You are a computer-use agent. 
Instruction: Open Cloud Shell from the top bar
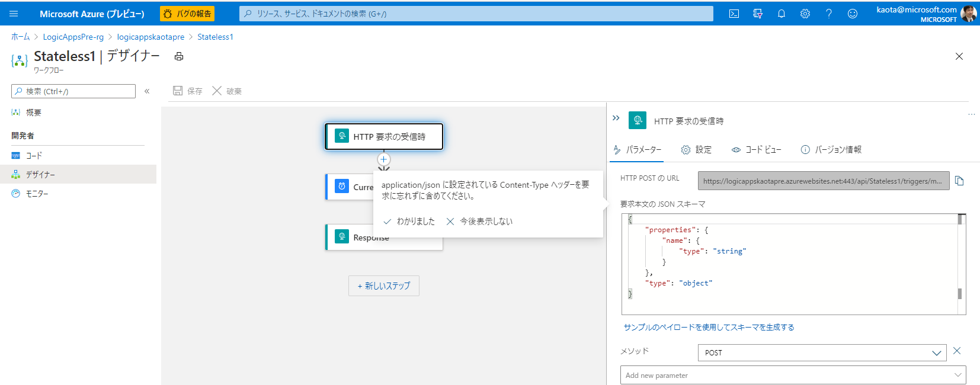[x=734, y=14]
